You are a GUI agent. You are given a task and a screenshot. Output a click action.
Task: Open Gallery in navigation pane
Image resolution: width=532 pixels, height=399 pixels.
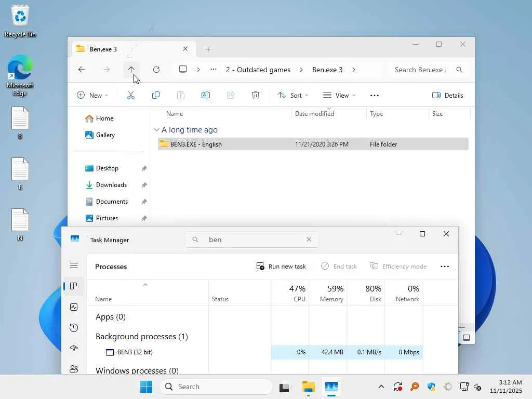click(x=100, y=135)
